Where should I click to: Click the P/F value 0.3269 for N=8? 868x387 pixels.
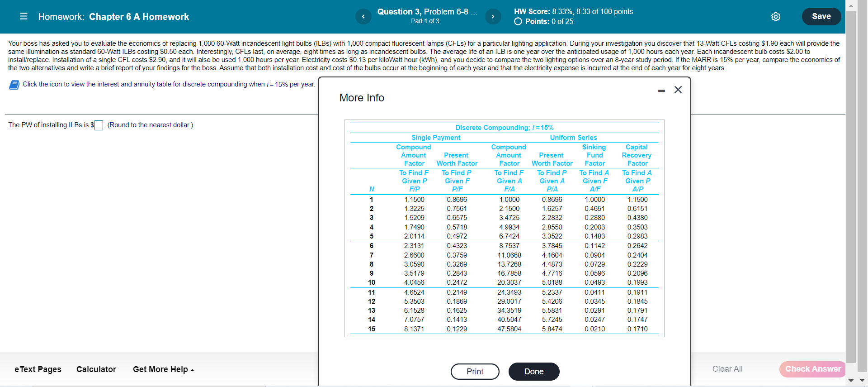(x=457, y=264)
